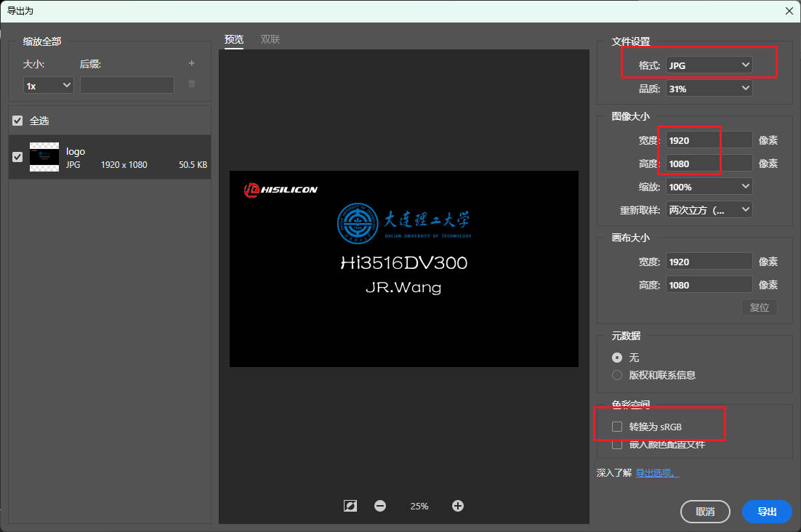Open the quality 31% dropdown

pyautogui.click(x=709, y=89)
